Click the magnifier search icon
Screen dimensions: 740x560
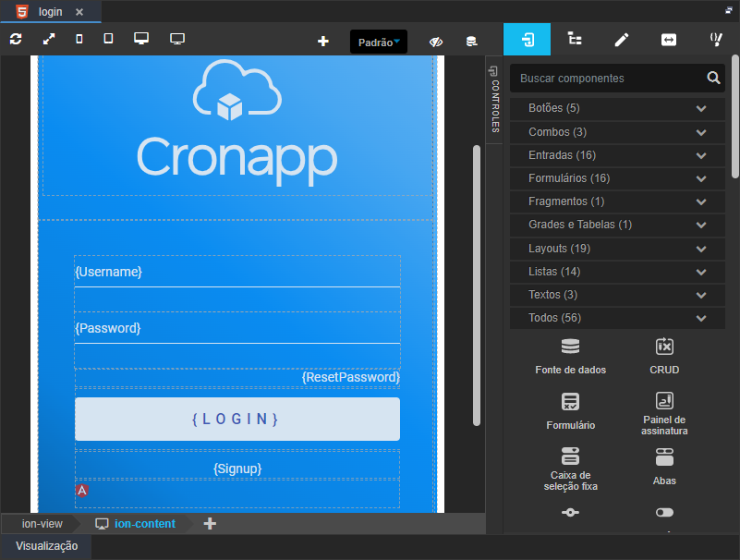[x=713, y=78]
